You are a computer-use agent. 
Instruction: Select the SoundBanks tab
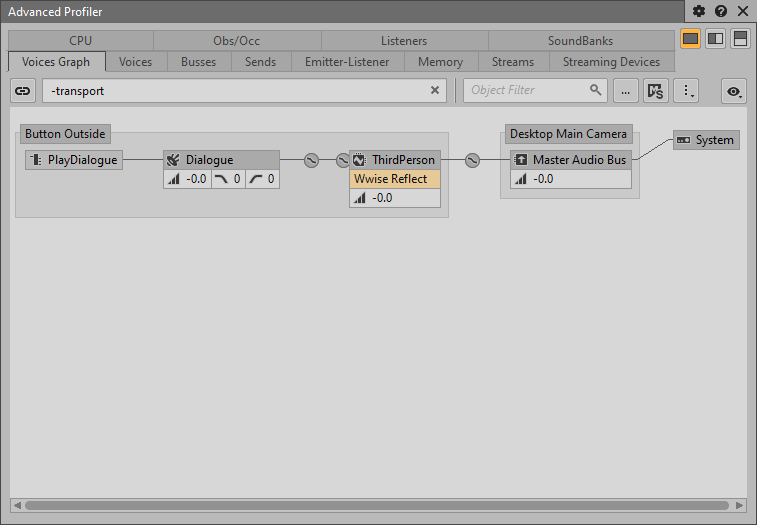580,41
